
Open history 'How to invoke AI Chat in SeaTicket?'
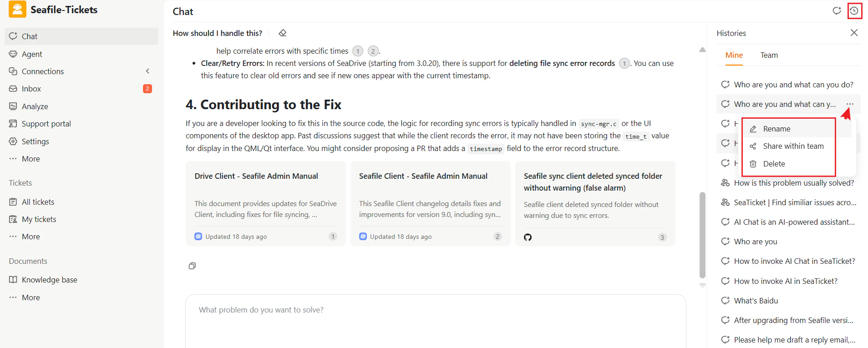[788, 261]
